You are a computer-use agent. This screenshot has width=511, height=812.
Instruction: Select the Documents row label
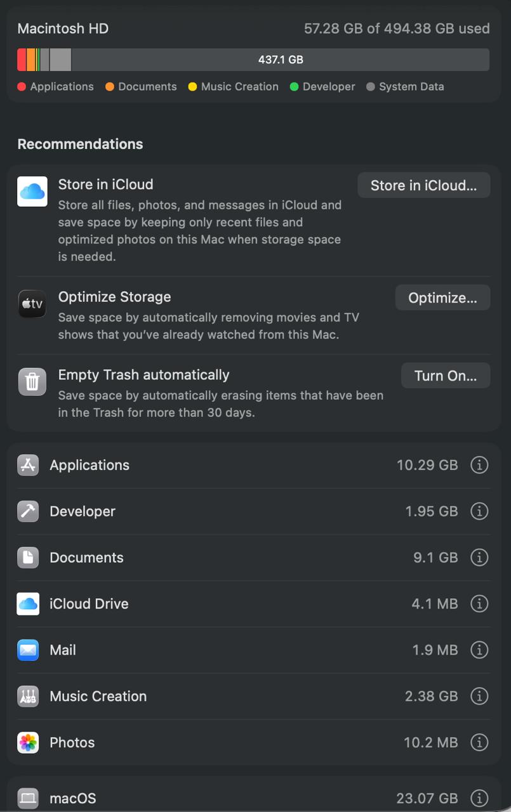pyautogui.click(x=86, y=558)
